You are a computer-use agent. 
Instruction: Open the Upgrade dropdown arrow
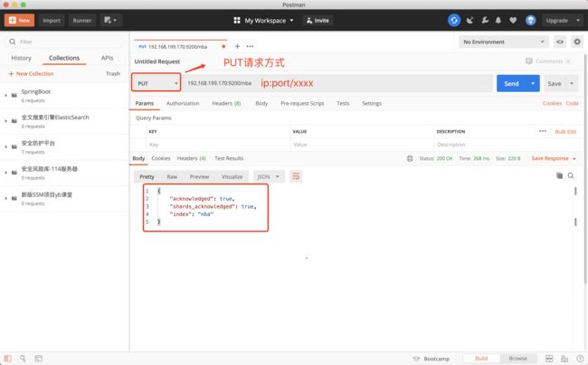tap(578, 20)
